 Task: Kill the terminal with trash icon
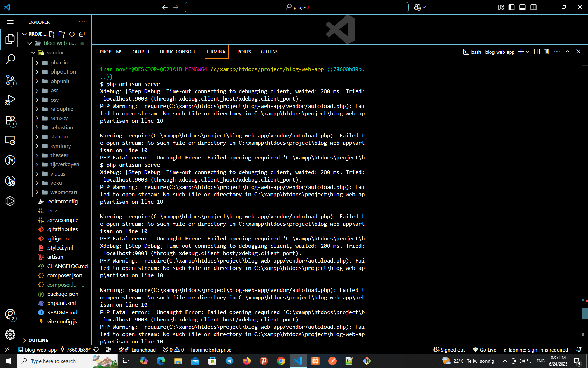tap(547, 52)
